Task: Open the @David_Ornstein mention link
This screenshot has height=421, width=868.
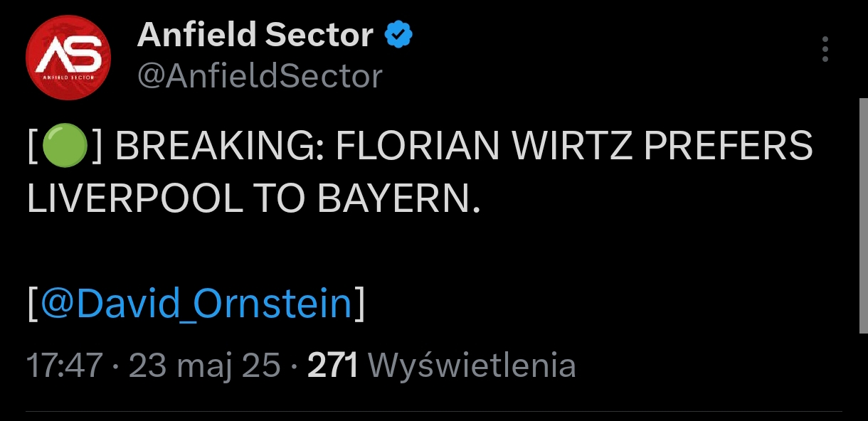Action: pyautogui.click(x=196, y=304)
